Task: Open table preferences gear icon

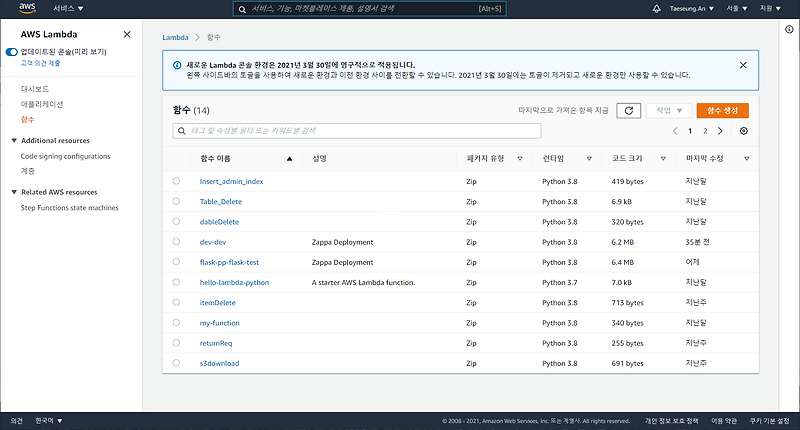Action: click(x=744, y=131)
